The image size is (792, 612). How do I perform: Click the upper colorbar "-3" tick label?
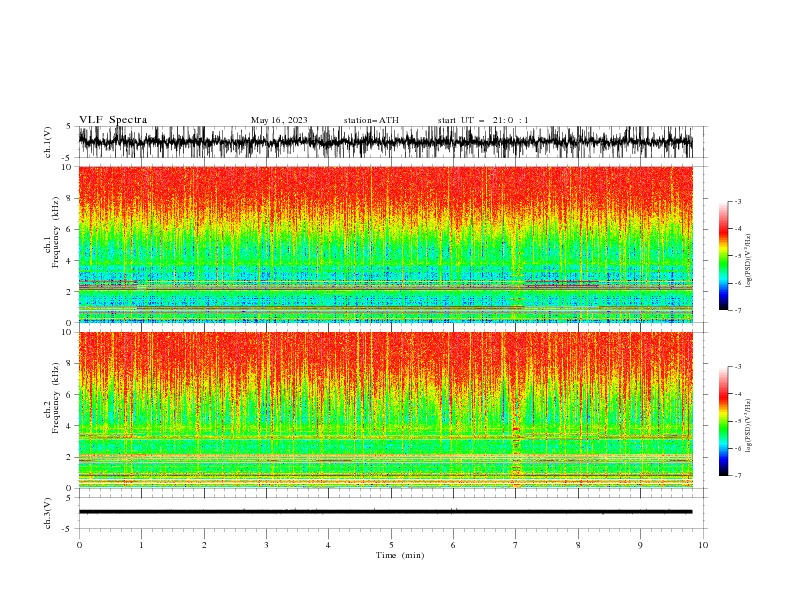click(x=737, y=201)
